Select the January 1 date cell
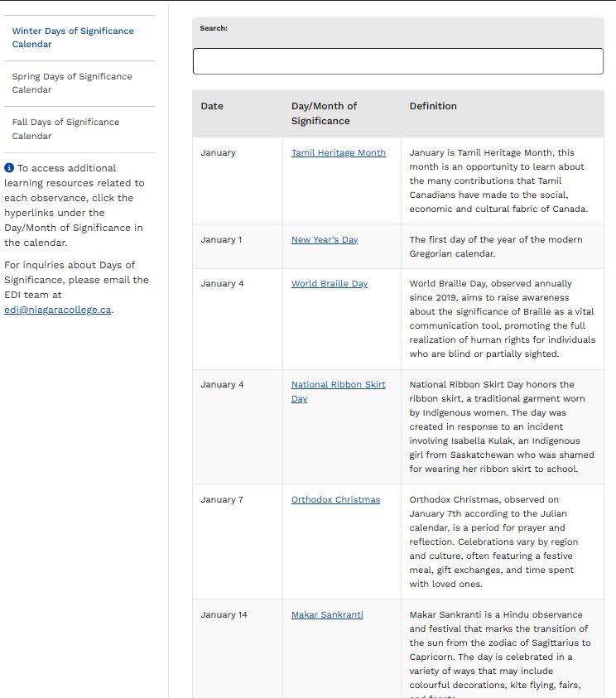 pos(221,240)
